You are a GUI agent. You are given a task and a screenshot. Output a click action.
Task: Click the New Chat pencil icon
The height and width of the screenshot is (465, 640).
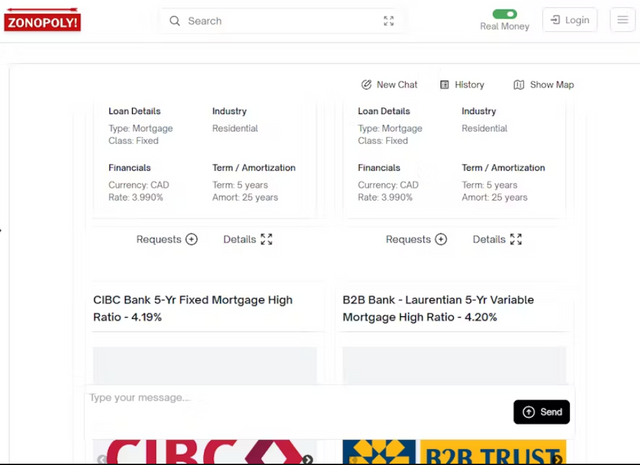366,85
